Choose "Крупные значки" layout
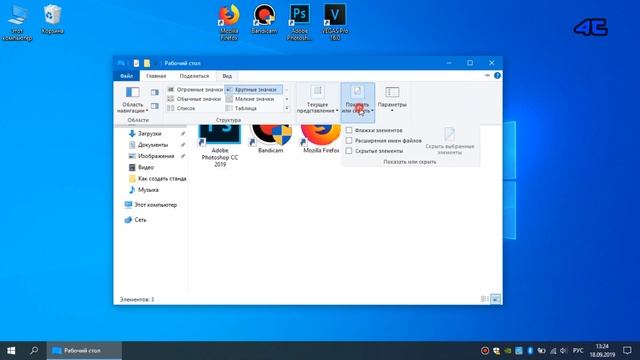The image size is (640, 360). tap(253, 89)
